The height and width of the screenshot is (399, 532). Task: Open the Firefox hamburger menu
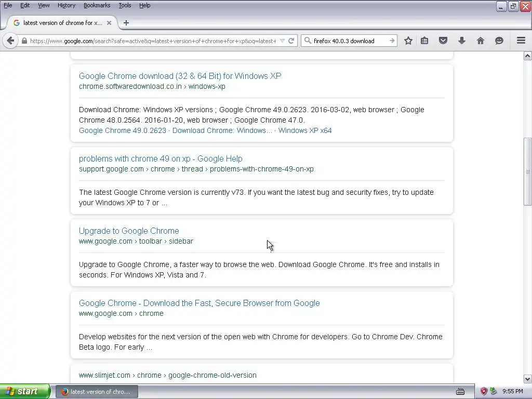coord(521,41)
